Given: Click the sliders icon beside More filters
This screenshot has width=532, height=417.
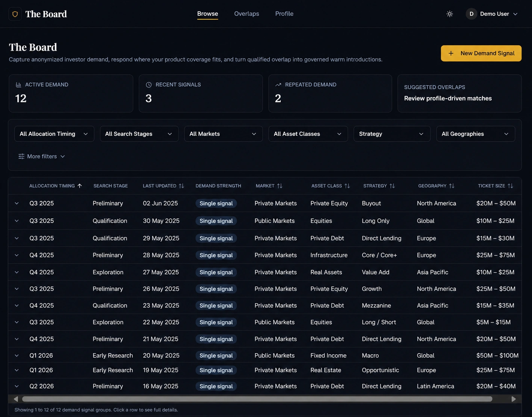Looking at the screenshot, I should click(x=21, y=156).
